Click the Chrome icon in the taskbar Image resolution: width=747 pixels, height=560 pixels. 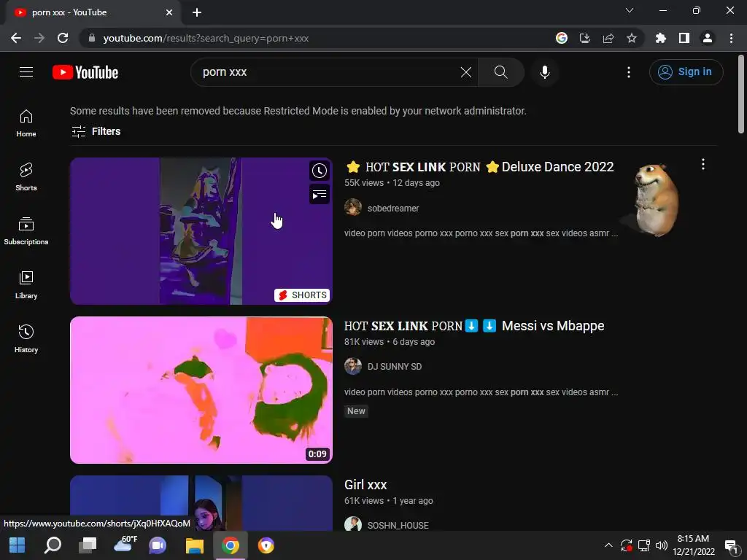coord(230,545)
